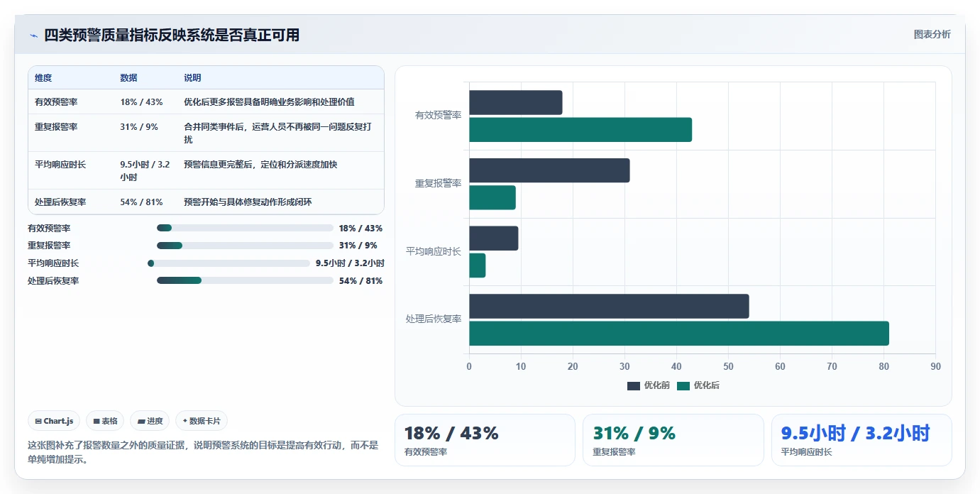This screenshot has width=980, height=494.
Task: Click the x-axis tick label 50
Action: click(x=728, y=367)
